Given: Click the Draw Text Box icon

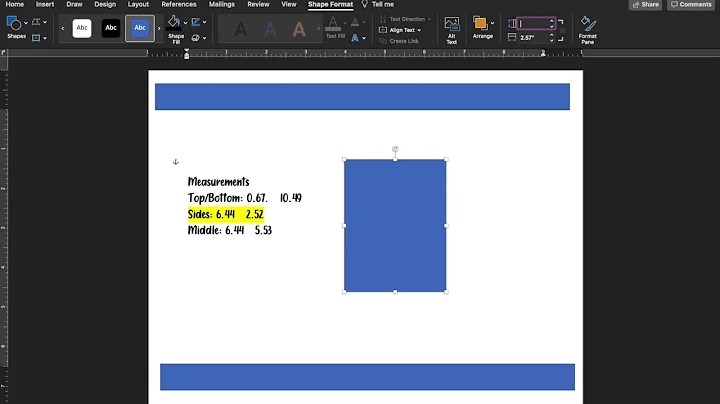Looking at the screenshot, I should point(36,38).
